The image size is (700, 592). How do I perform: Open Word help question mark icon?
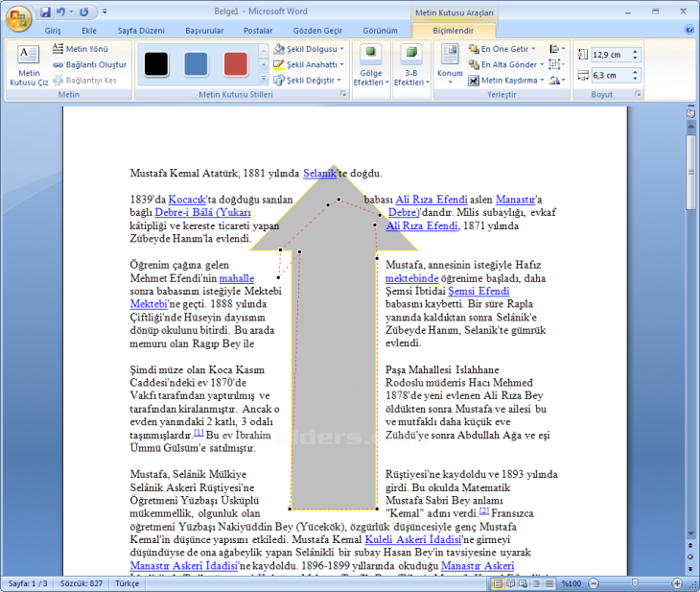(688, 30)
